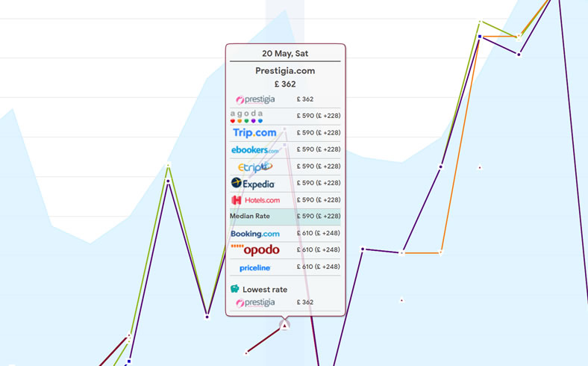Click the Trip.com logo

(x=254, y=133)
